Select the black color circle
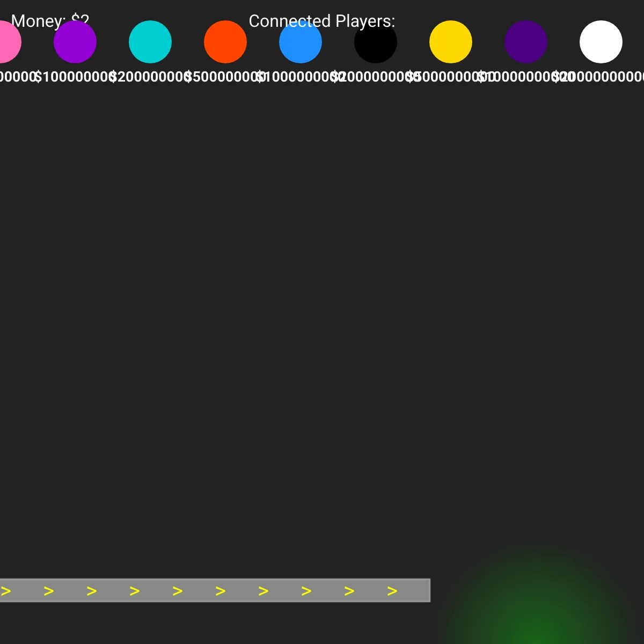 [376, 42]
